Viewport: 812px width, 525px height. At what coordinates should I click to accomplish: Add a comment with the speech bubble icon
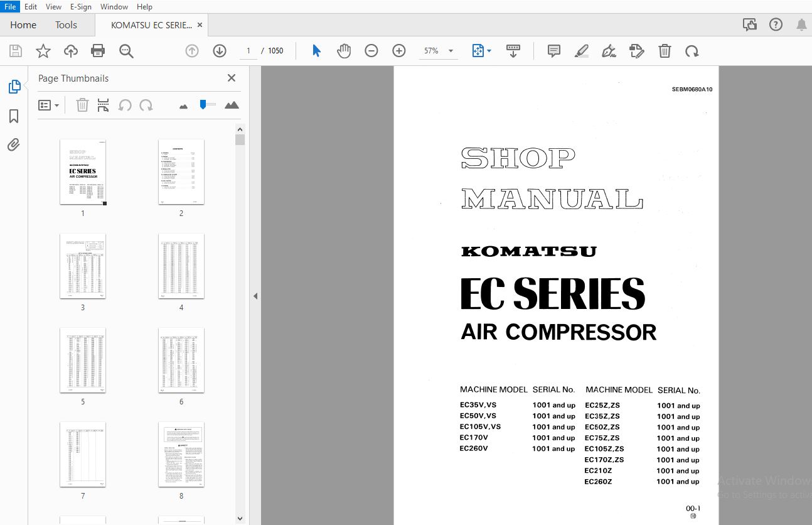pyautogui.click(x=554, y=51)
